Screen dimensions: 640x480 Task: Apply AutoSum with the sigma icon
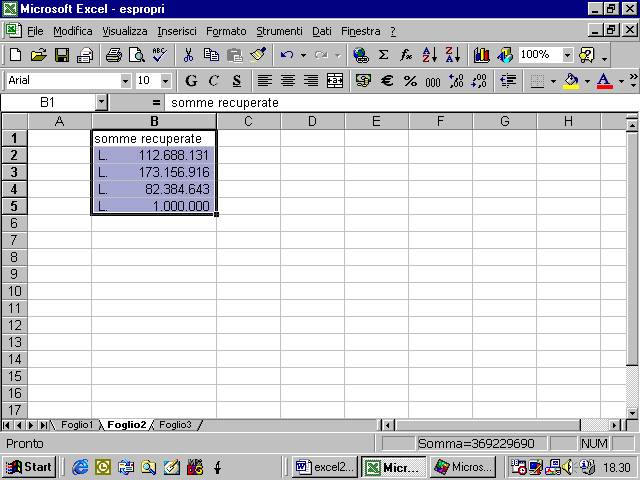pos(383,55)
